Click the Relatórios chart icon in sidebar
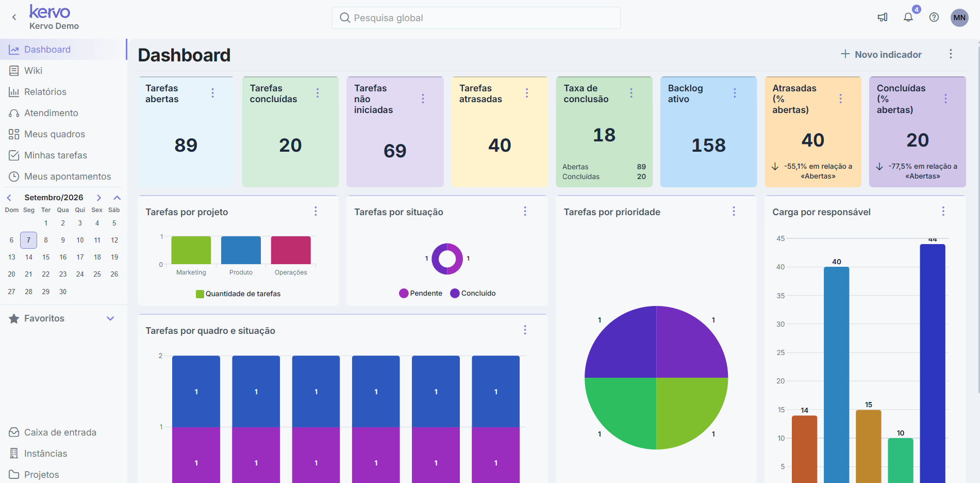980x483 pixels. pos(14,92)
